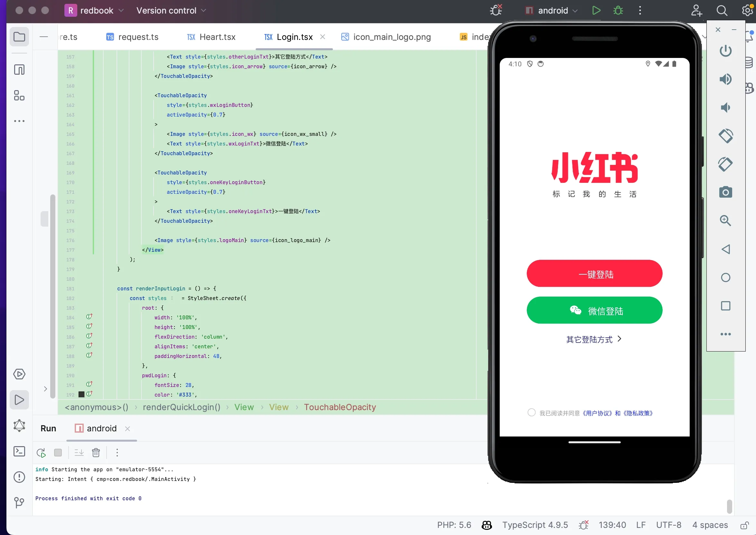Check the agreement radio button in app

pos(531,413)
